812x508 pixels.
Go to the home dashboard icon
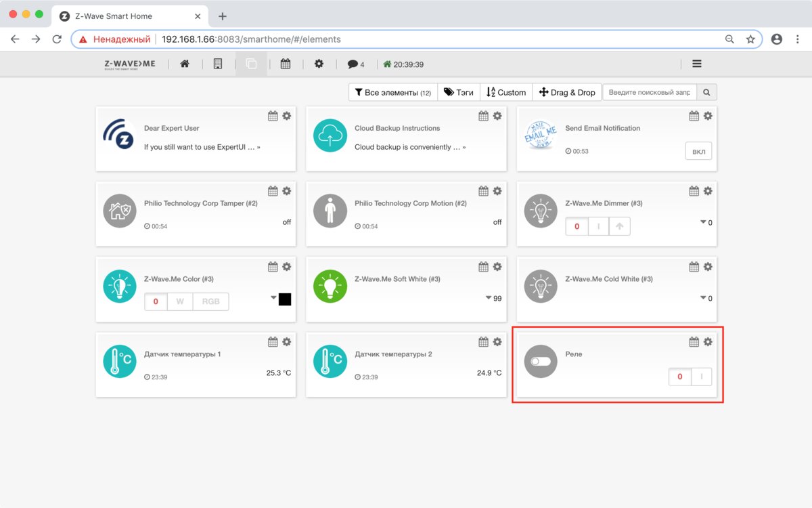(184, 64)
